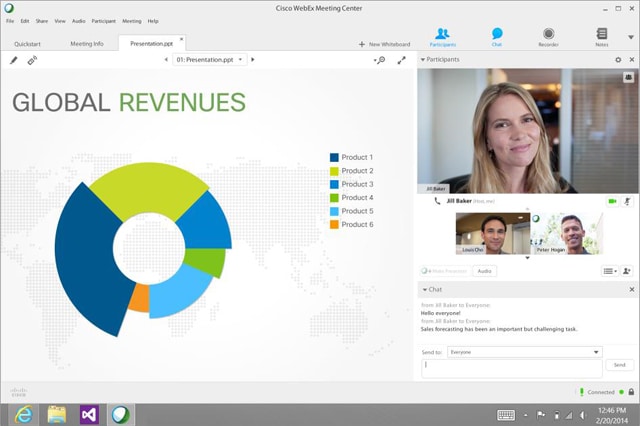Select the eraser tool beside the pen
640x426 pixels.
coord(32,60)
